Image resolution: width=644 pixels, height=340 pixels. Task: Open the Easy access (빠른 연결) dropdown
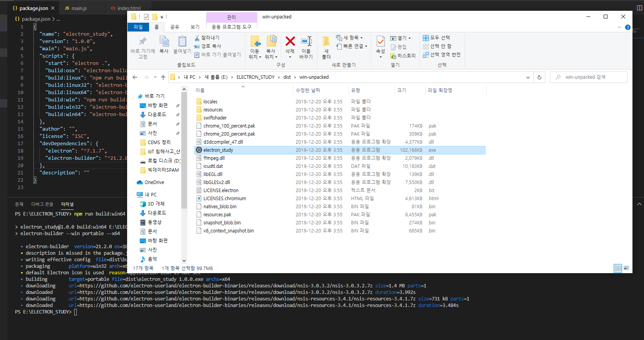(351, 46)
